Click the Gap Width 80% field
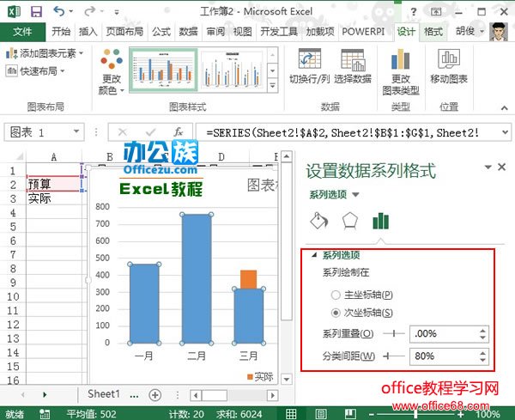 [x=445, y=356]
